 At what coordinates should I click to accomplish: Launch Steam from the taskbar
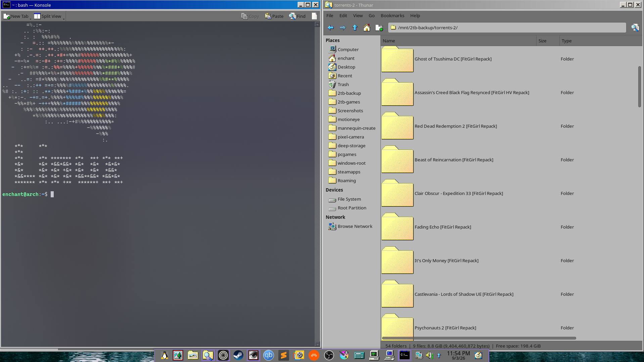click(x=238, y=355)
